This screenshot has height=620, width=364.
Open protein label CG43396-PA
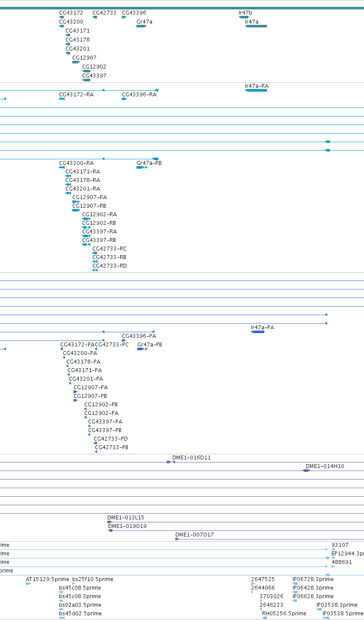tap(139, 336)
